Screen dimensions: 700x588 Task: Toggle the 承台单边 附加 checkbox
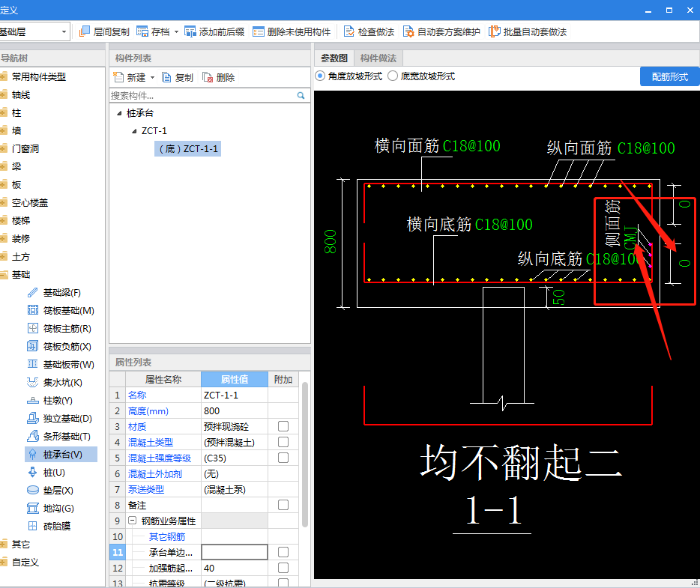click(x=283, y=552)
